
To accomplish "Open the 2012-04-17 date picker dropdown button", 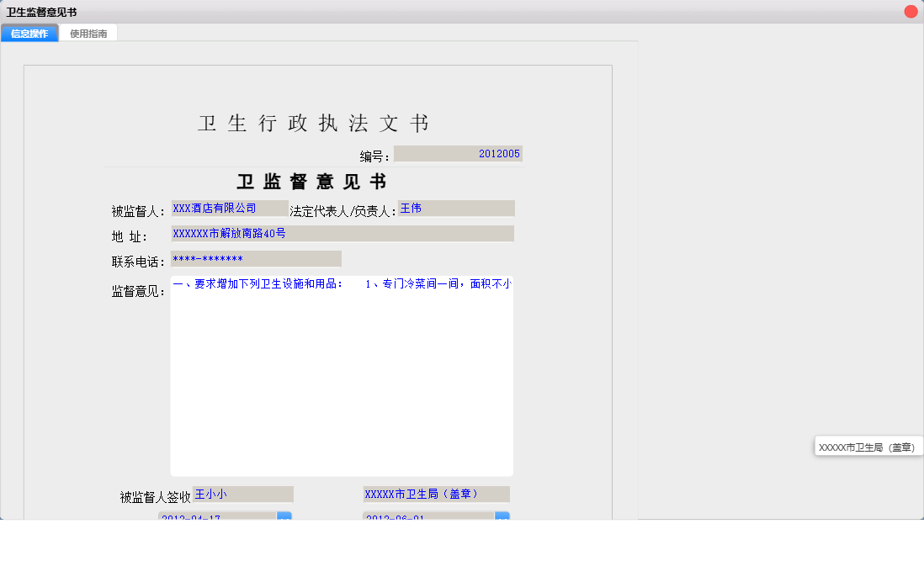I will [x=284, y=516].
